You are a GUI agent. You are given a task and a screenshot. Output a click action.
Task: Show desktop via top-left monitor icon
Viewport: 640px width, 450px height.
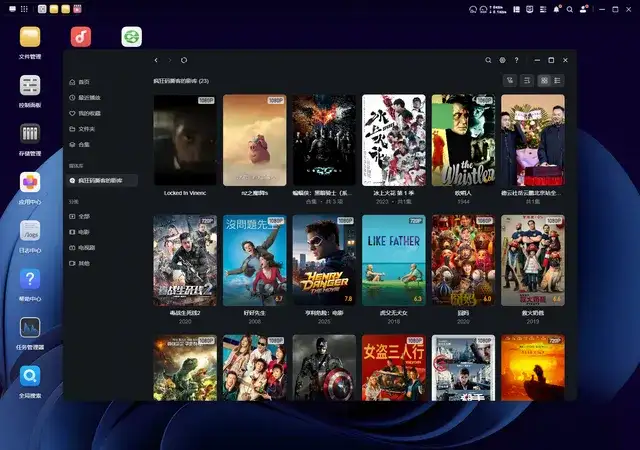tap(13, 9)
